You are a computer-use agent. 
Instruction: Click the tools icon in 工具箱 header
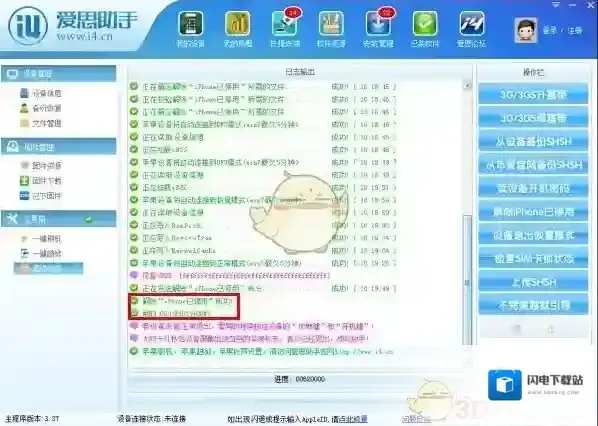click(13, 219)
